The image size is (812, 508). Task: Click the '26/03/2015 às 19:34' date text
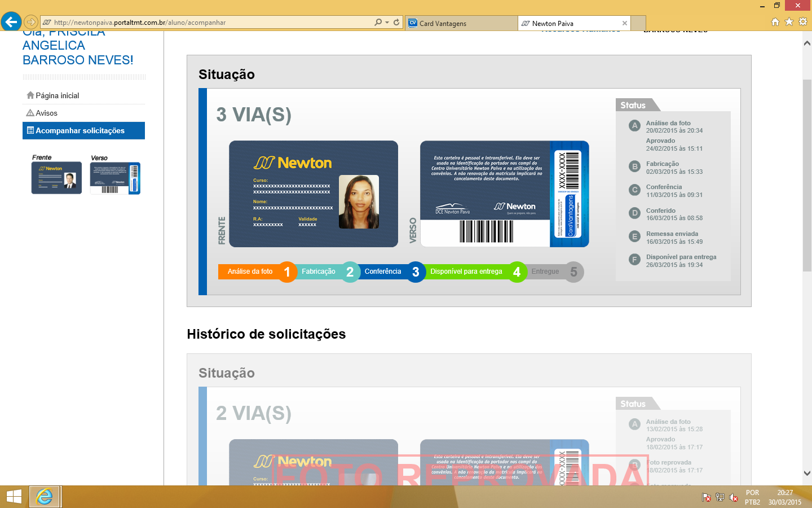pyautogui.click(x=674, y=265)
